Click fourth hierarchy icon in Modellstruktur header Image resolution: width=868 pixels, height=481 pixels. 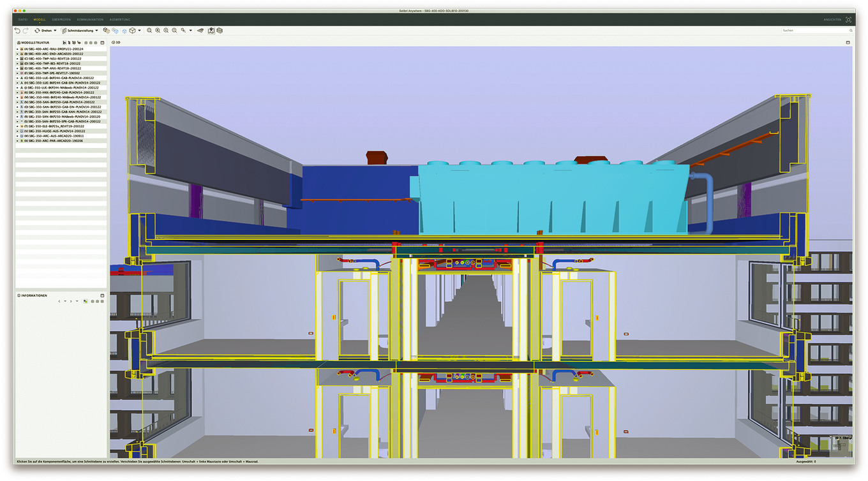pyautogui.click(x=79, y=43)
